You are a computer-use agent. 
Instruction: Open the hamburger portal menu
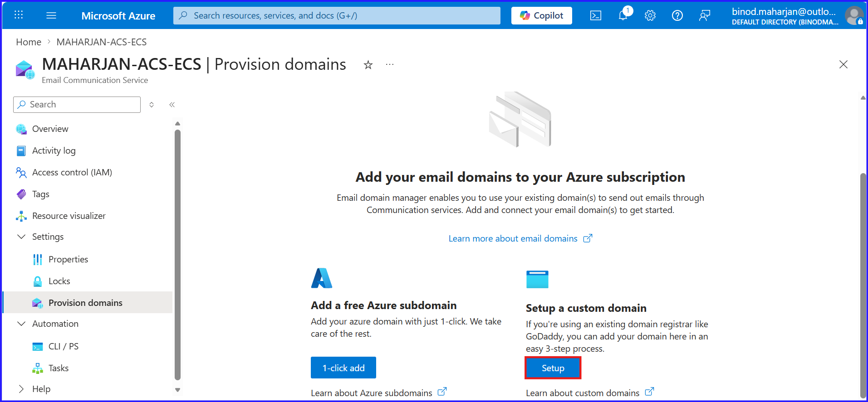pos(51,15)
